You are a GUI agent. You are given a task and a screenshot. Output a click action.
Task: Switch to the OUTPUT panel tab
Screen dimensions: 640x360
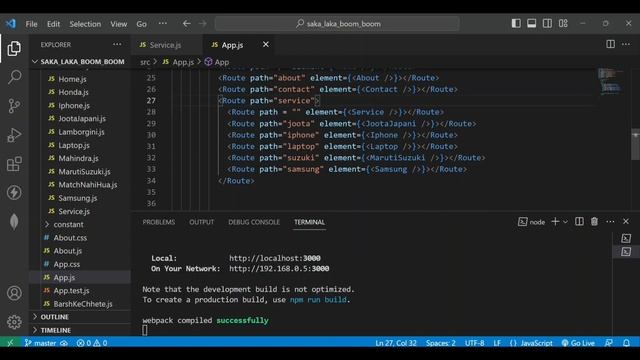pyautogui.click(x=201, y=222)
